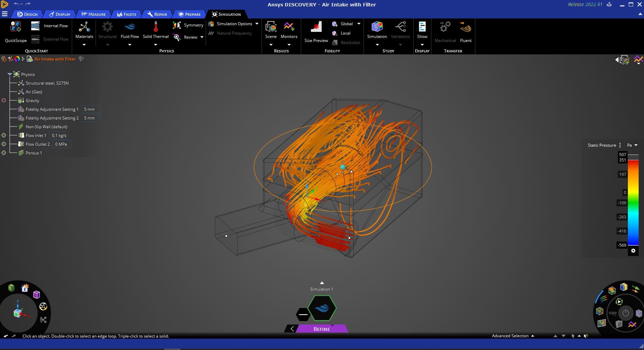Select Solid Thermal physics
Screen dimensions: 644x350
pyautogui.click(x=156, y=31)
